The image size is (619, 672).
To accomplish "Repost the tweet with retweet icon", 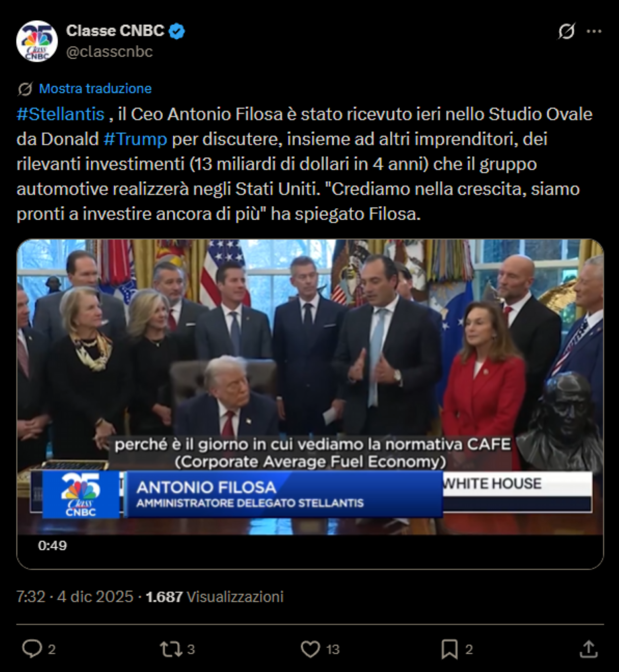I will pos(170,649).
